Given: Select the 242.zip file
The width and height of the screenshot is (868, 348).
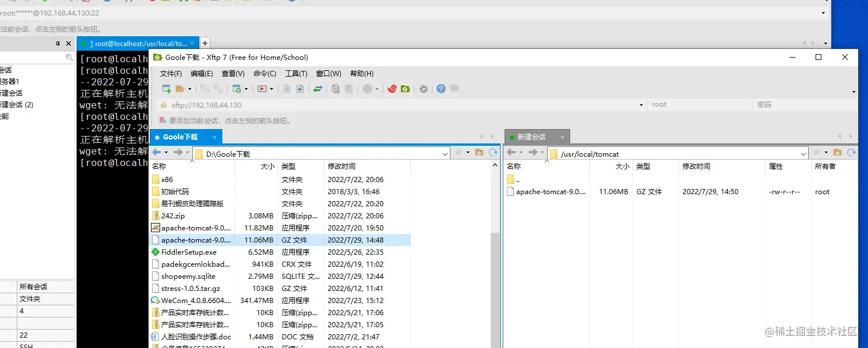Looking at the screenshot, I should pyautogui.click(x=173, y=216).
